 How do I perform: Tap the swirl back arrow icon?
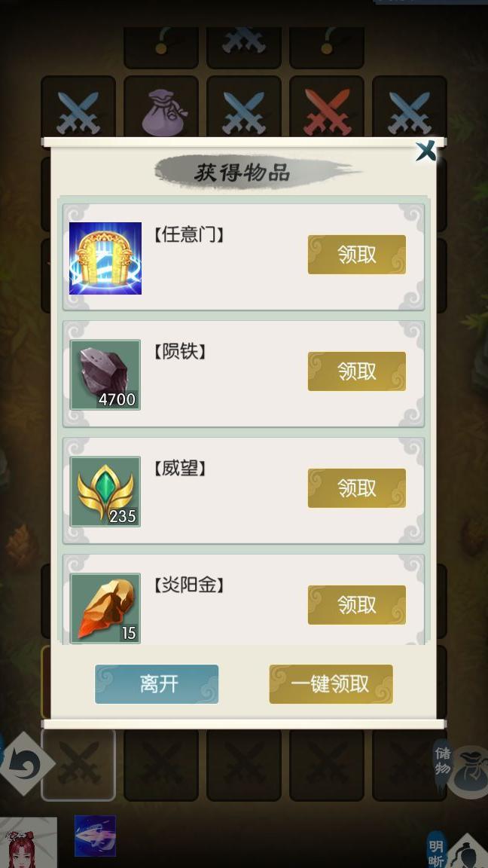25,764
